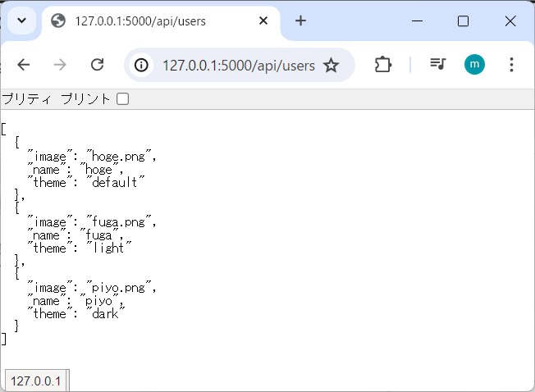535x392 pixels.
Task: Focus the address bar URL field
Action: [x=238, y=65]
